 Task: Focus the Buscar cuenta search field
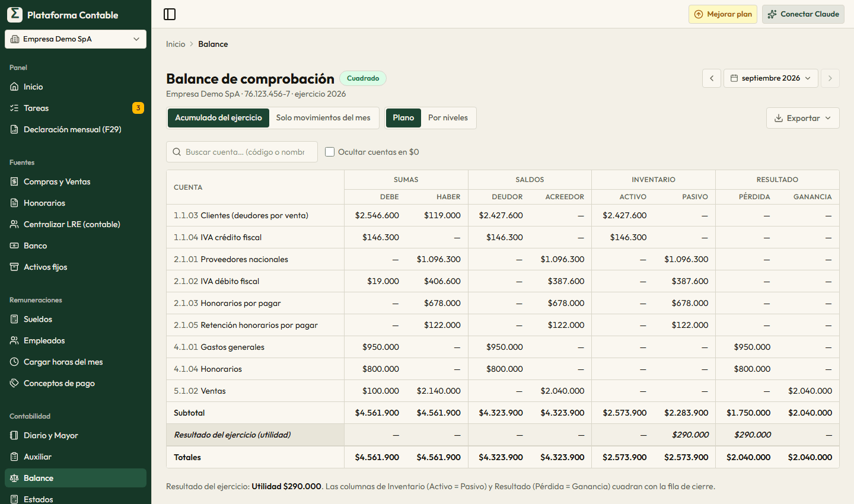[x=242, y=152]
